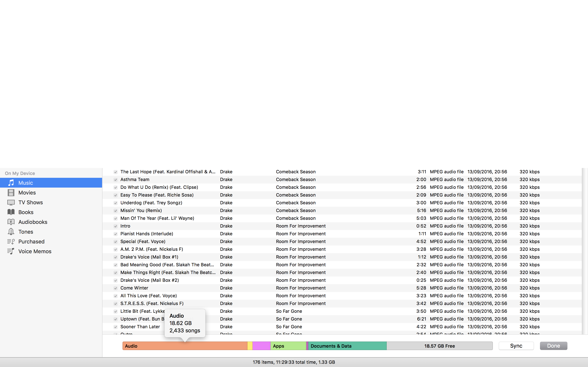Uncheck Missin' You (Remix) checkbox
This screenshot has height=367, width=588.
(x=116, y=211)
